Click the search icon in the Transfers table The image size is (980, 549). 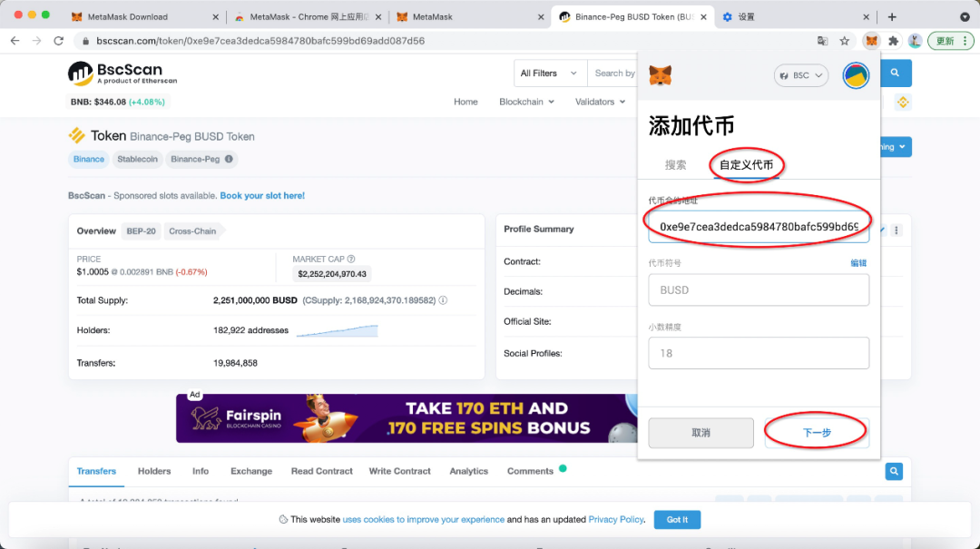pos(894,472)
